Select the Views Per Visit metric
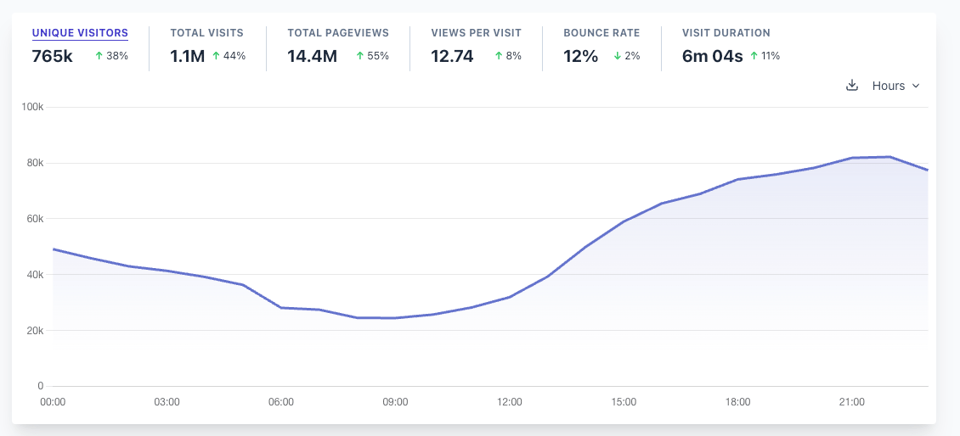 click(476, 33)
